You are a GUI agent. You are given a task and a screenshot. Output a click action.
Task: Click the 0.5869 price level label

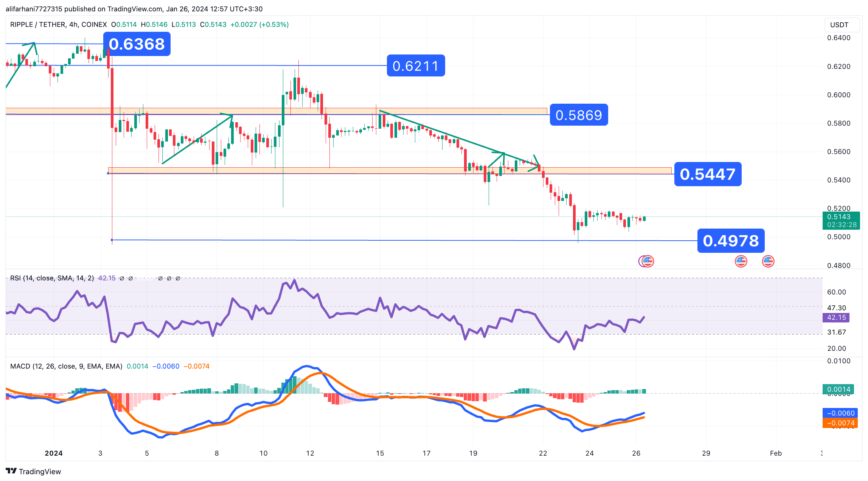[578, 115]
